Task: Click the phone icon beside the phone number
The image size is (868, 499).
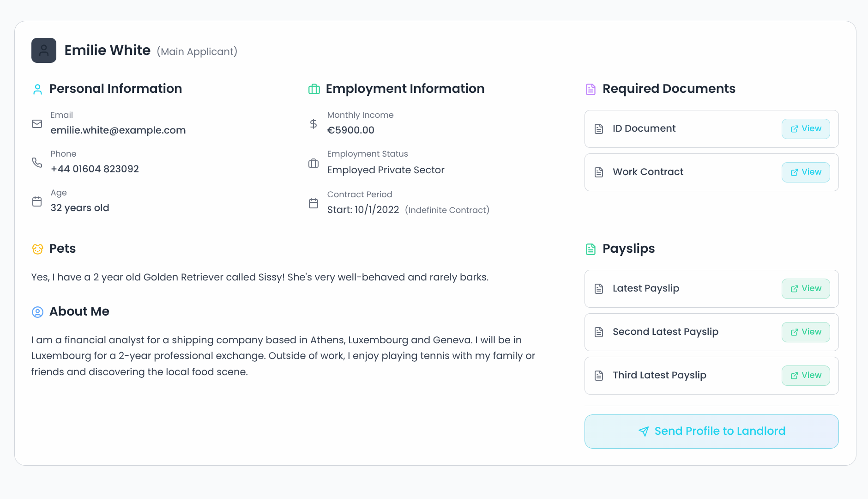Action: pyautogui.click(x=37, y=162)
